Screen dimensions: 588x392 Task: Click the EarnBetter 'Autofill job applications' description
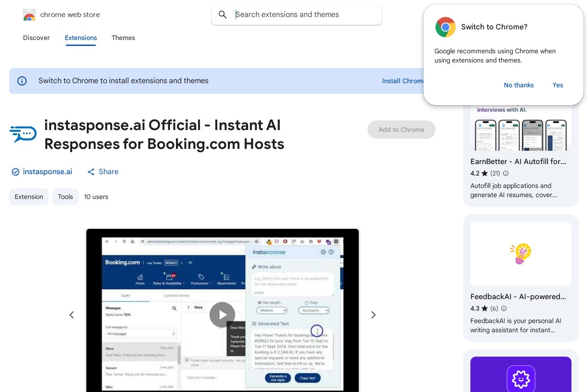pyautogui.click(x=514, y=190)
